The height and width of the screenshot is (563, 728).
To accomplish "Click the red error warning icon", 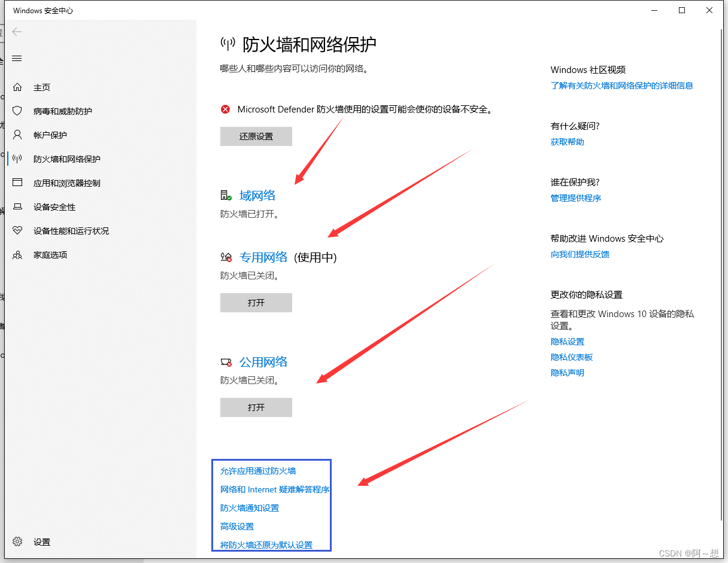I will 225,109.
